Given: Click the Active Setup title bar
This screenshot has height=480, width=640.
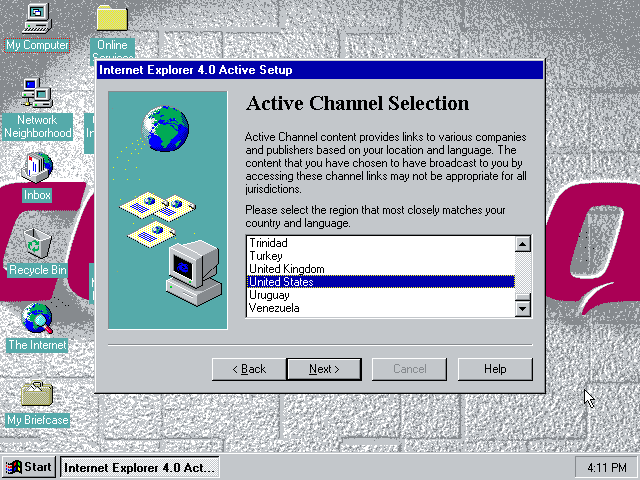Looking at the screenshot, I should tap(320, 70).
